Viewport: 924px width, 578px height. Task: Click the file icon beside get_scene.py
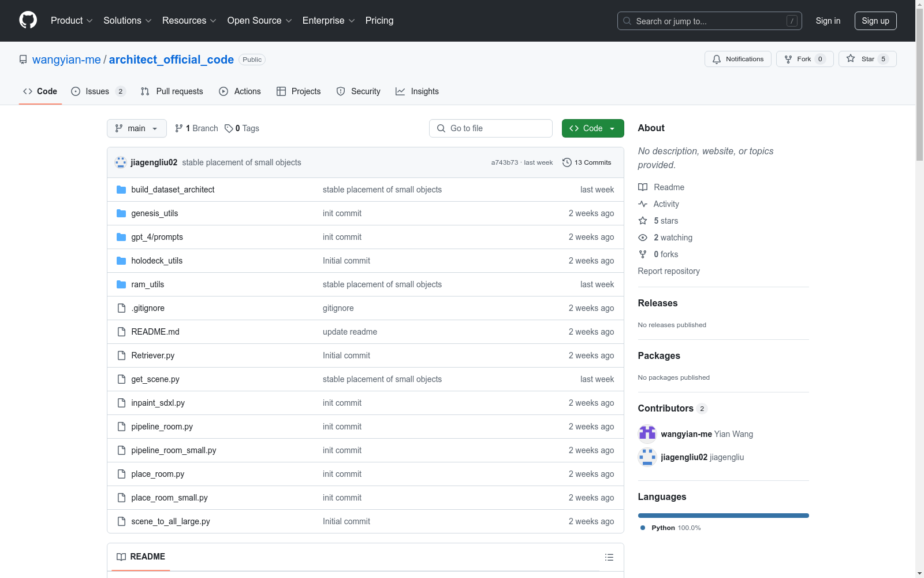[121, 379]
